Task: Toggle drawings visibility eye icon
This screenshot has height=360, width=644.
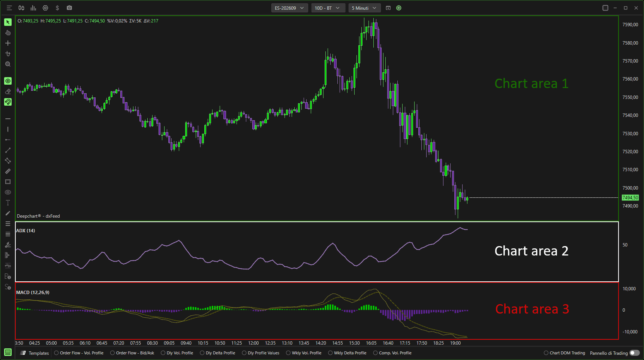Action: pos(8,81)
